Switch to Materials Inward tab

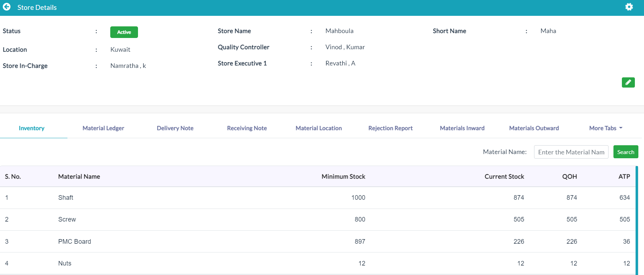[x=462, y=128]
